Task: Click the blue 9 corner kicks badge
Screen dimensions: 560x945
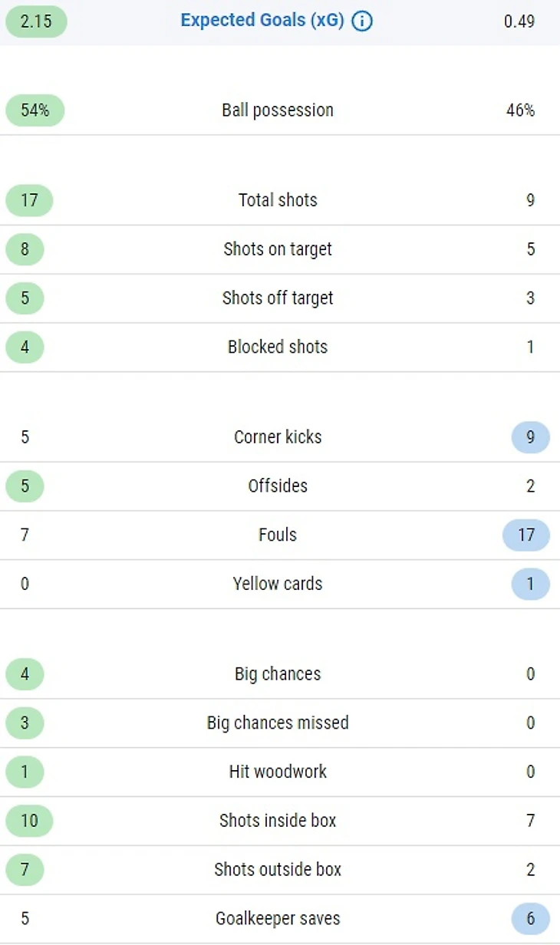Action: point(530,437)
